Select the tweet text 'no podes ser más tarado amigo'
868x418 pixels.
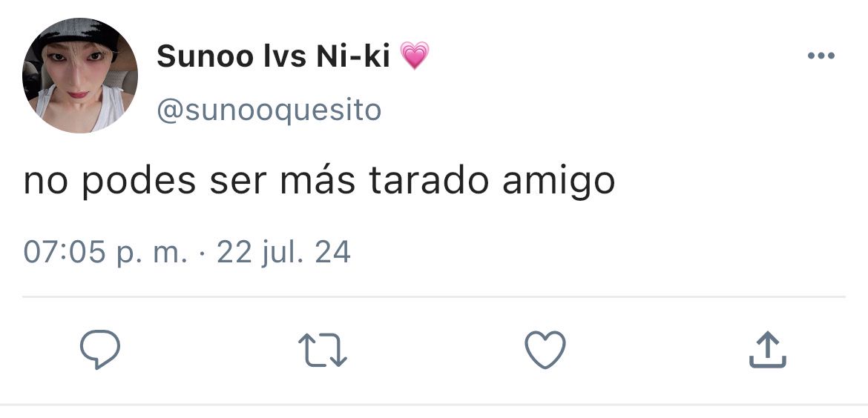click(x=320, y=182)
